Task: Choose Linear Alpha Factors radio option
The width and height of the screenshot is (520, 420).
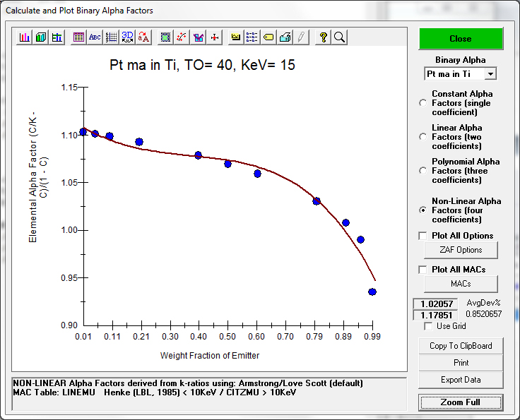Action: (423, 137)
